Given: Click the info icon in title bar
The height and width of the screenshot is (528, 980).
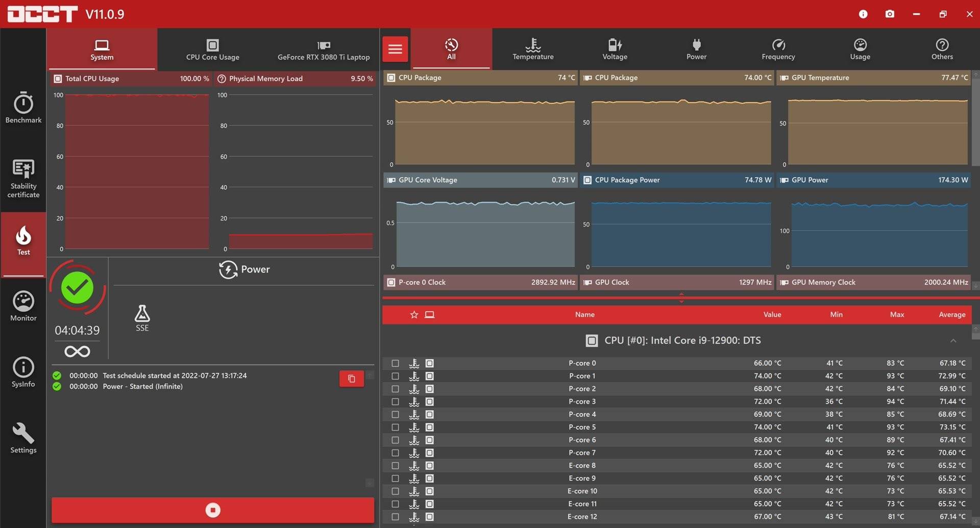Looking at the screenshot, I should click(863, 14).
